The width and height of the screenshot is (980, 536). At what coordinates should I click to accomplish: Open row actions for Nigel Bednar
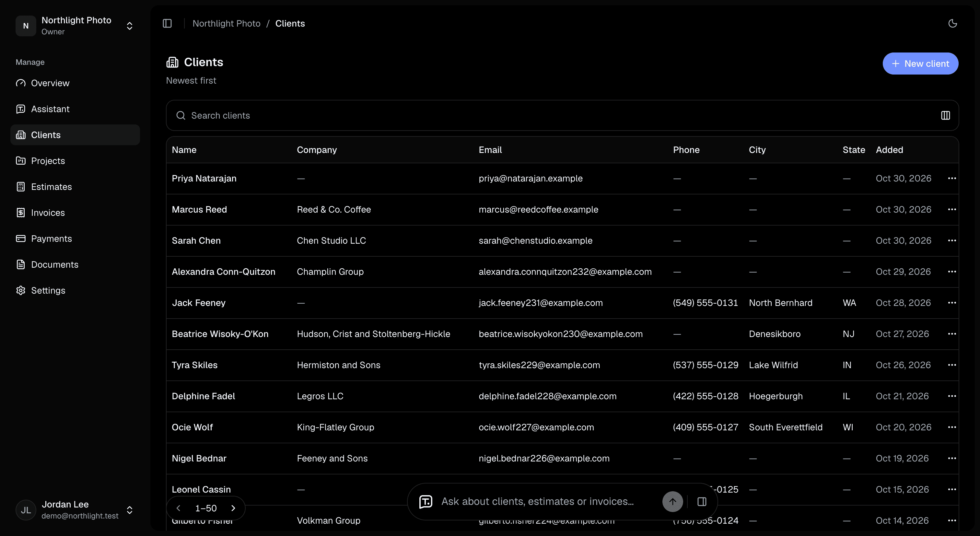click(952, 459)
